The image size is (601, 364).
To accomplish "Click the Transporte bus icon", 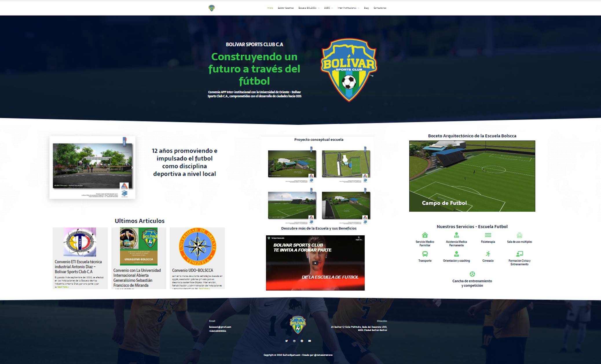I will tap(425, 254).
